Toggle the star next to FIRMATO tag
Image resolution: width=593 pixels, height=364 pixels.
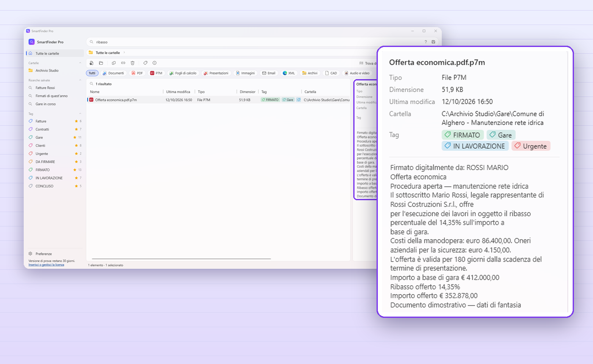pyautogui.click(x=75, y=170)
